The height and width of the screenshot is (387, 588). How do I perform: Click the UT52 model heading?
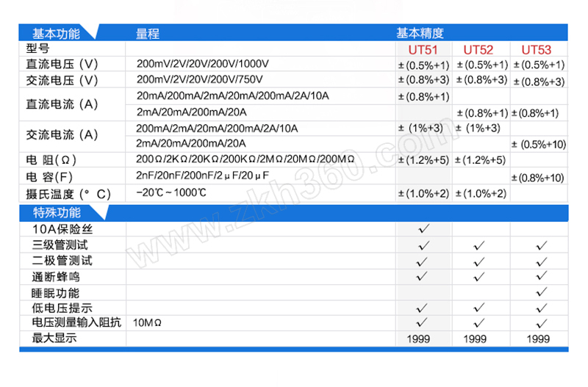pyautogui.click(x=478, y=50)
